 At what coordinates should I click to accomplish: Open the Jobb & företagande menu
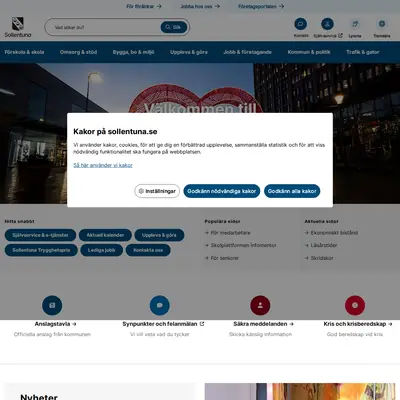coord(247,52)
